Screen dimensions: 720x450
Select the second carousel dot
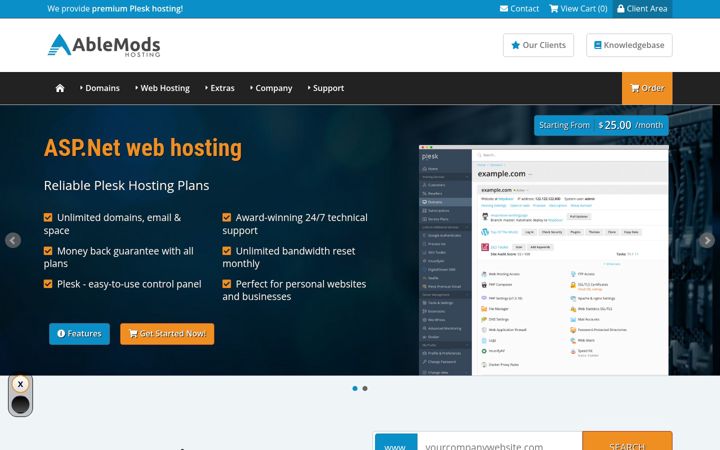point(365,388)
